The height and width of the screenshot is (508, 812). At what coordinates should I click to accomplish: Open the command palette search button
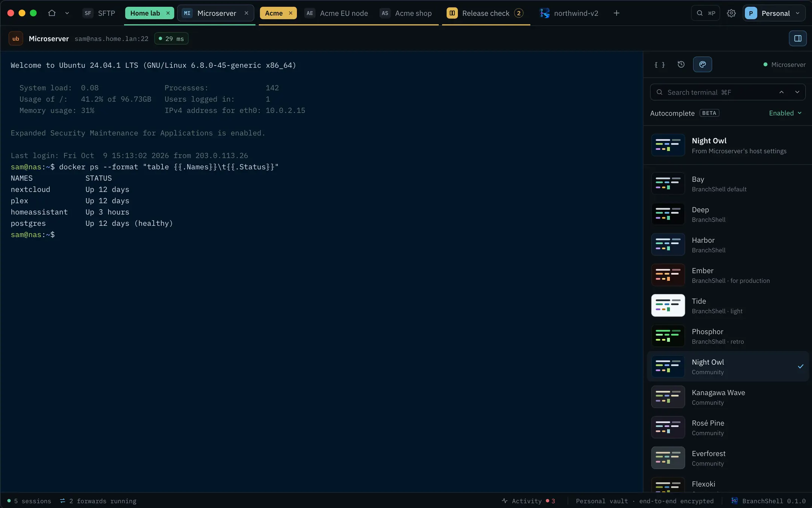pyautogui.click(x=706, y=13)
